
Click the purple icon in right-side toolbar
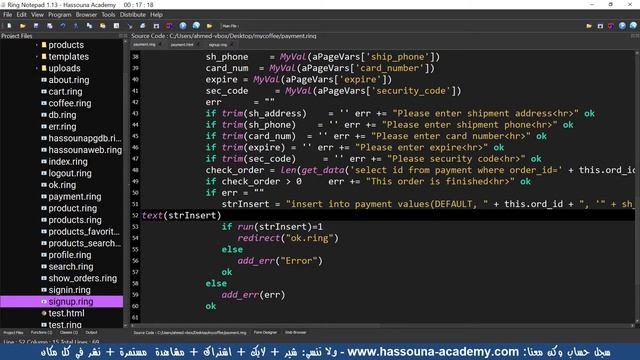[x=611, y=26]
